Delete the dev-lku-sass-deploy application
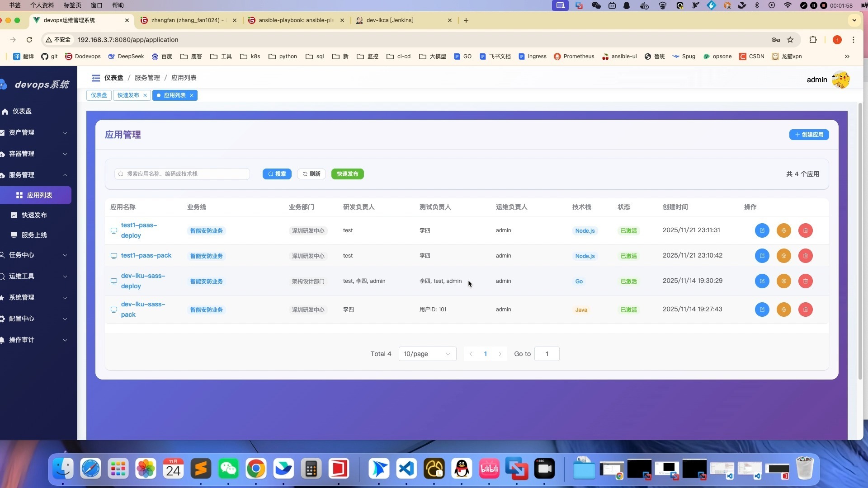868x488 pixels. [805, 281]
